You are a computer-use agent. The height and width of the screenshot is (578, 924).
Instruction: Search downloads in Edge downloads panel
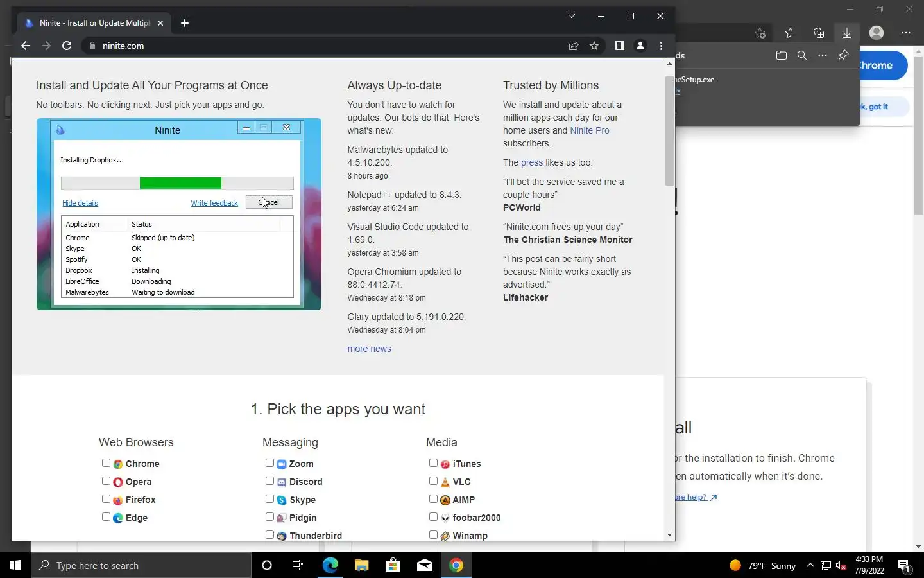pyautogui.click(x=802, y=55)
